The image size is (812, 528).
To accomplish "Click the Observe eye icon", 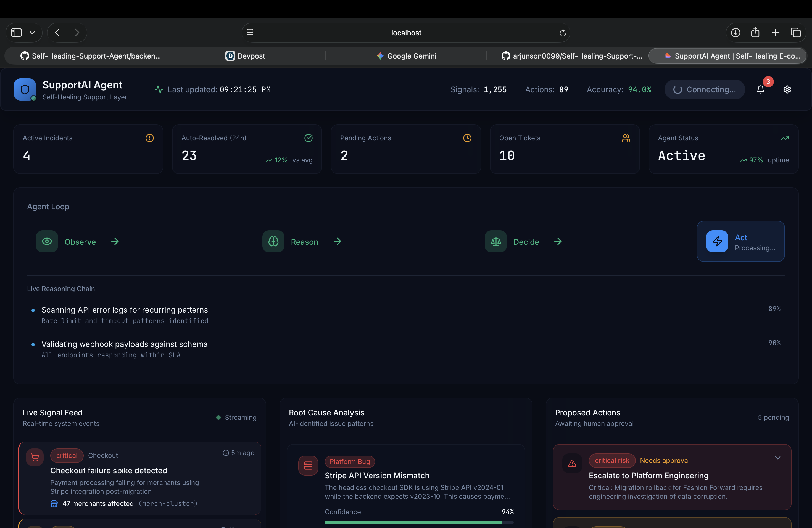I will click(x=47, y=241).
